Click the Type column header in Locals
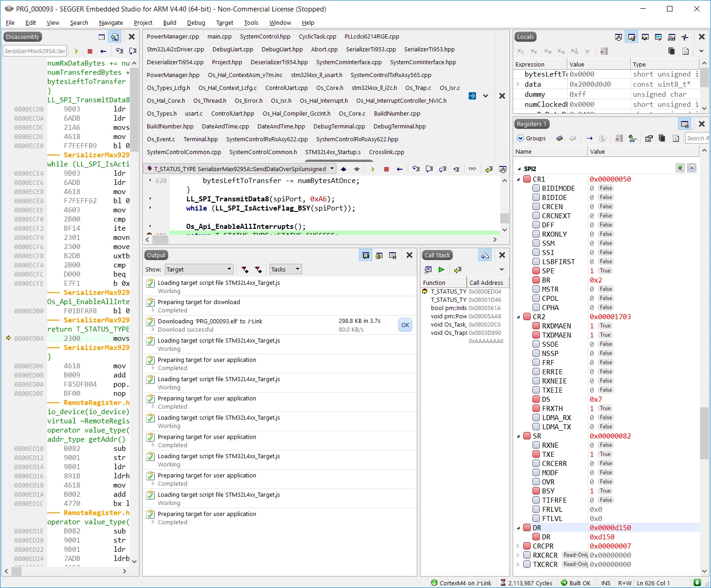The width and height of the screenshot is (711, 588). (x=664, y=64)
